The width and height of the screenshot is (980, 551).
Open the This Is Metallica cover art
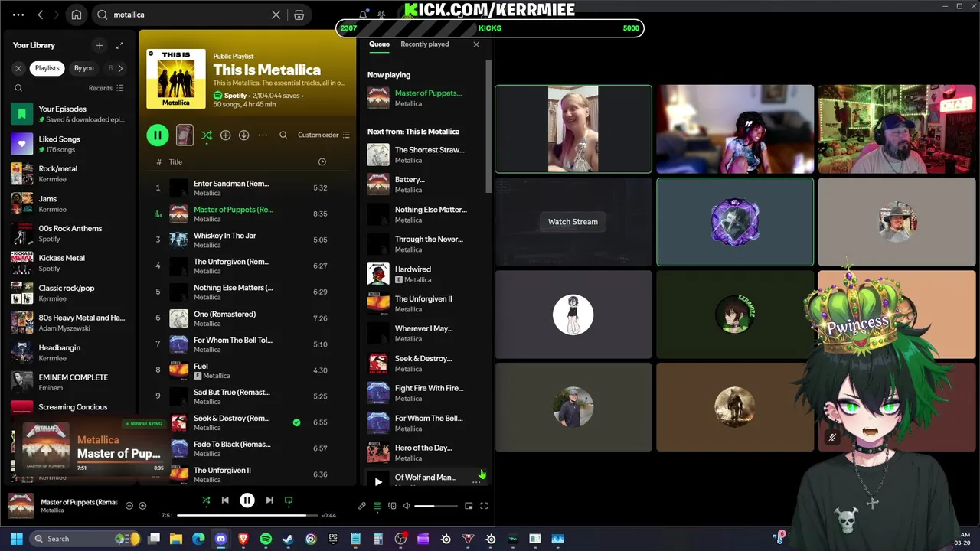click(x=176, y=78)
